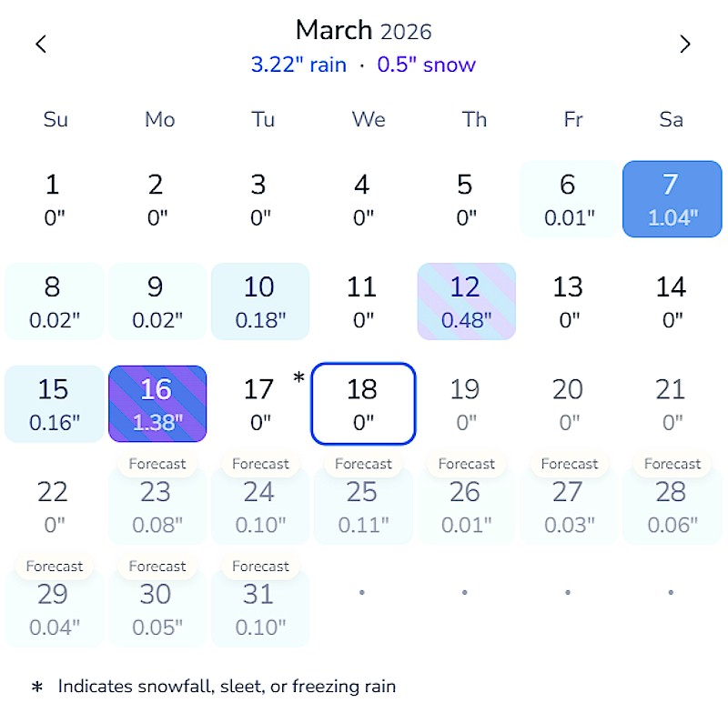
Task: Click the March 2026 month title
Action: tap(363, 31)
